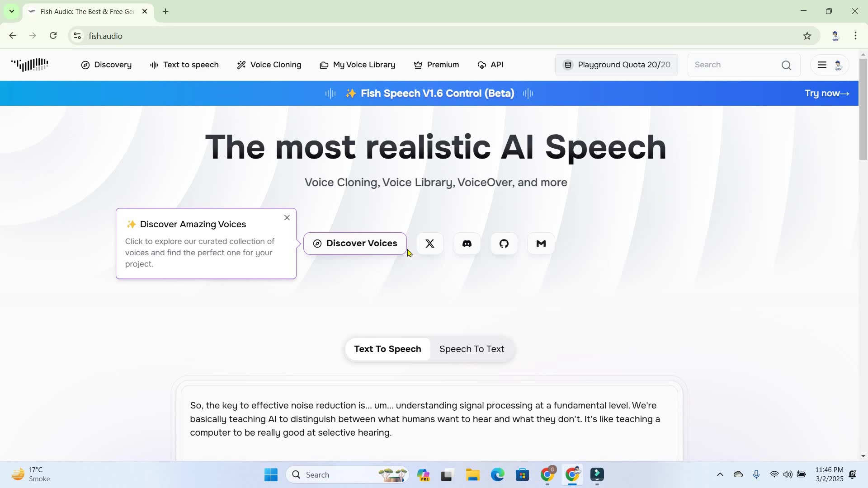Click Playground Quota 20/20 button
The height and width of the screenshot is (488, 868).
pyautogui.click(x=616, y=65)
